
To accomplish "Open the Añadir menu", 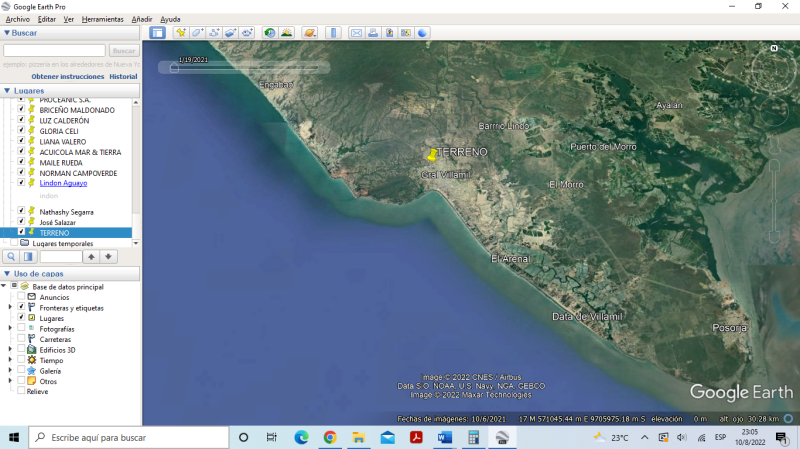I will 142,19.
